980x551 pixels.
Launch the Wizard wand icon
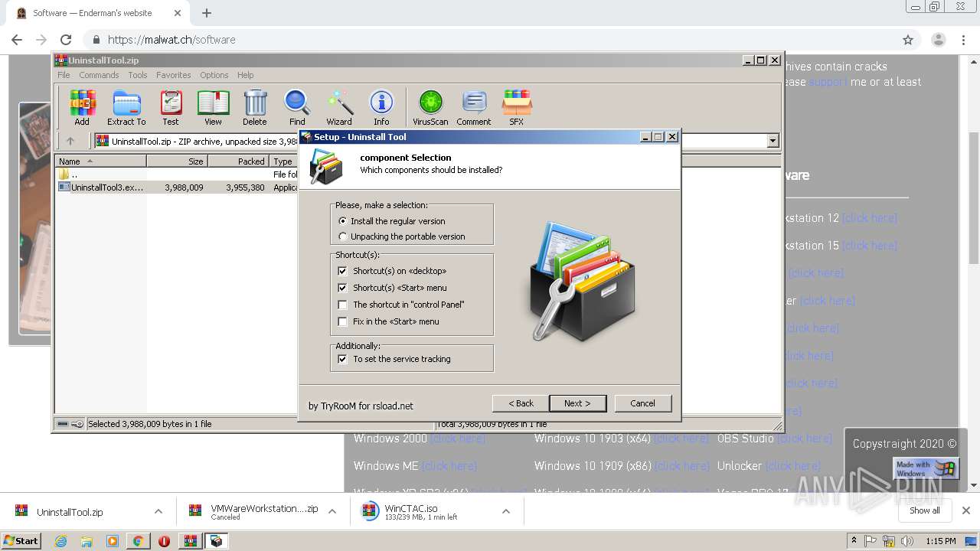[x=339, y=107]
